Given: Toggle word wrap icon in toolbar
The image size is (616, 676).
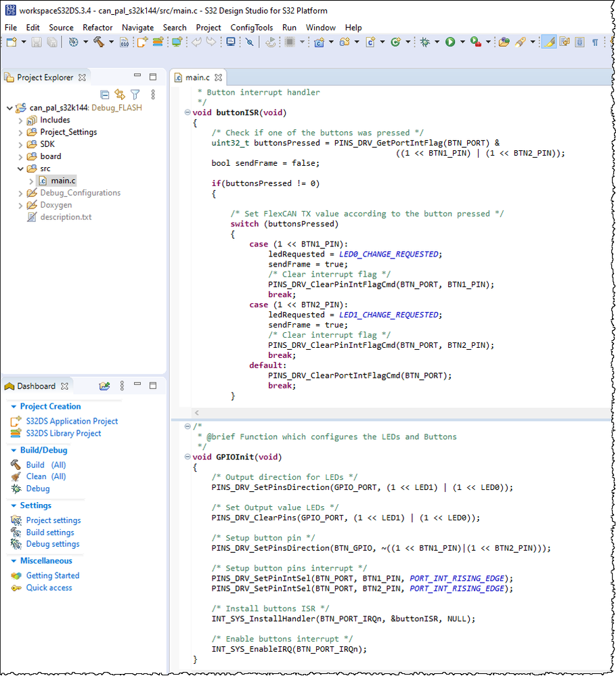Looking at the screenshot, I should pyautogui.click(x=565, y=42).
